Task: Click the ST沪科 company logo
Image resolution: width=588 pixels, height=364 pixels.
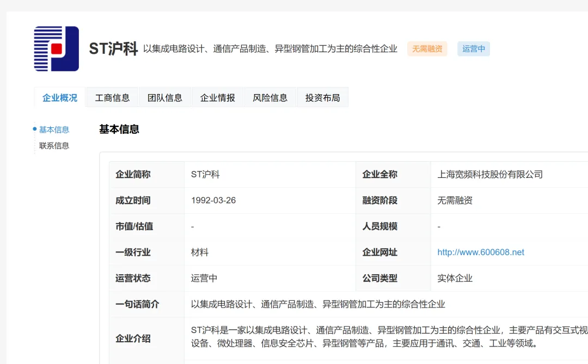Action: click(56, 49)
